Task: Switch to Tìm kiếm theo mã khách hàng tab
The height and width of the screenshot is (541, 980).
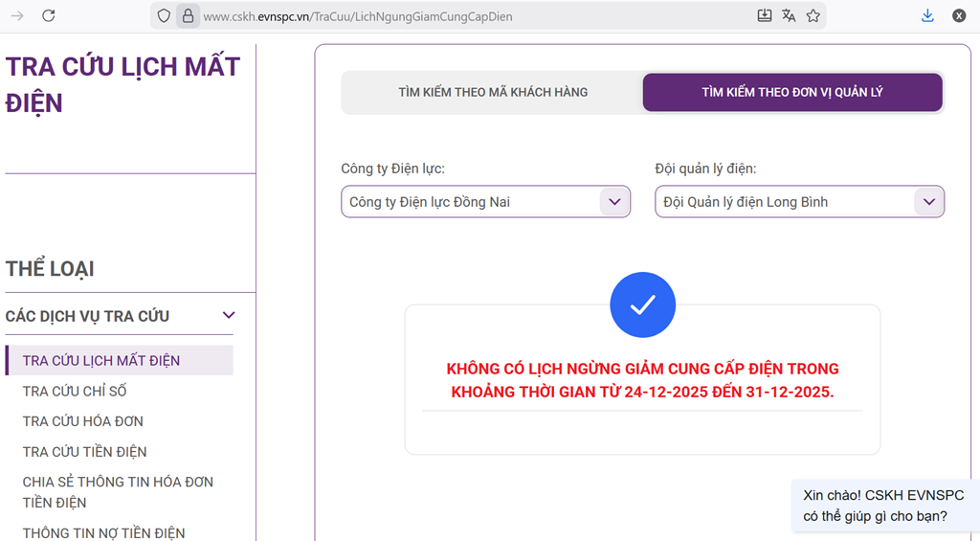Action: (493, 93)
